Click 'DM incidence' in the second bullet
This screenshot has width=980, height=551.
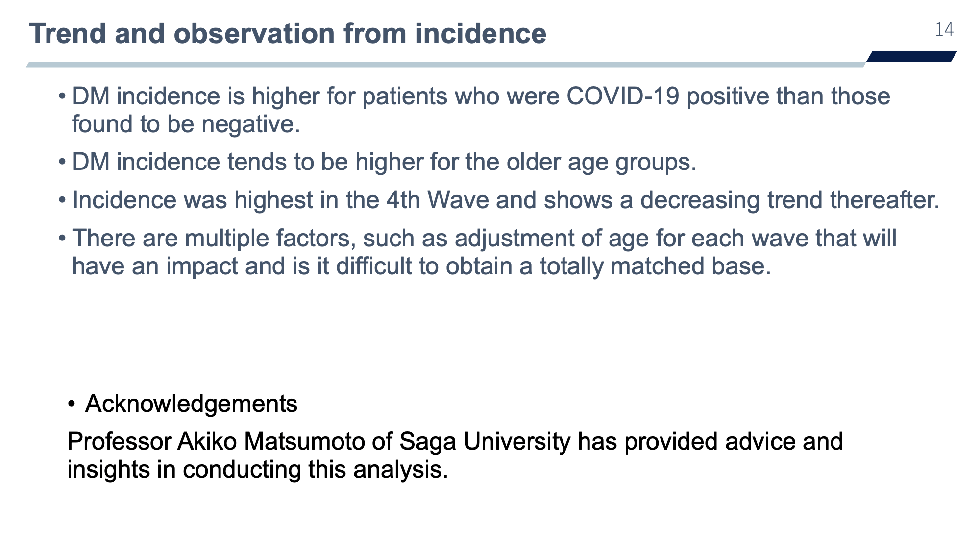(x=146, y=162)
